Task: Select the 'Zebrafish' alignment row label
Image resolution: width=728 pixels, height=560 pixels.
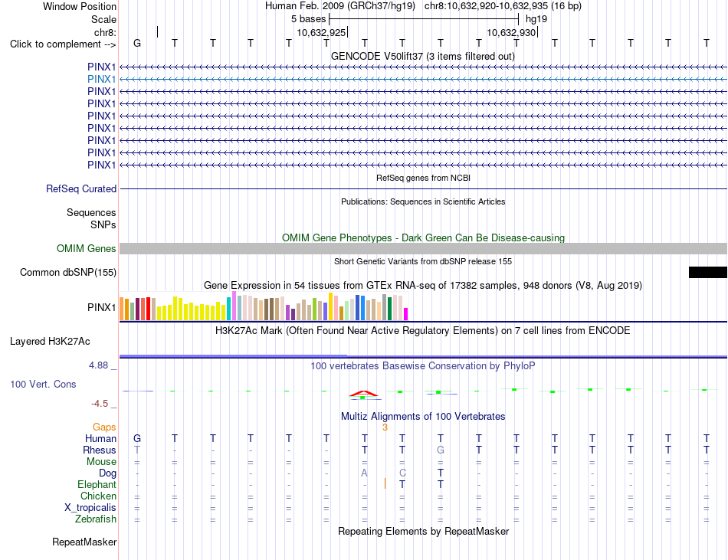Action: pos(96,519)
